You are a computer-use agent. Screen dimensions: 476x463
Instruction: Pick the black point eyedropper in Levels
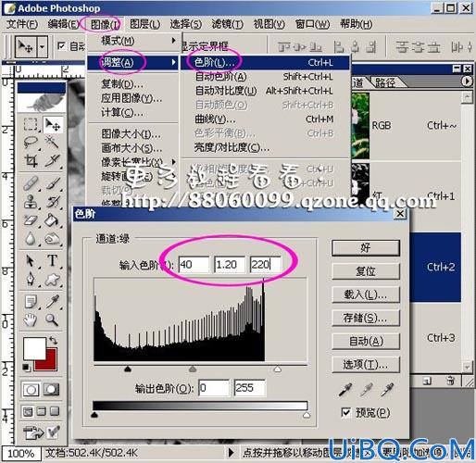[345, 390]
